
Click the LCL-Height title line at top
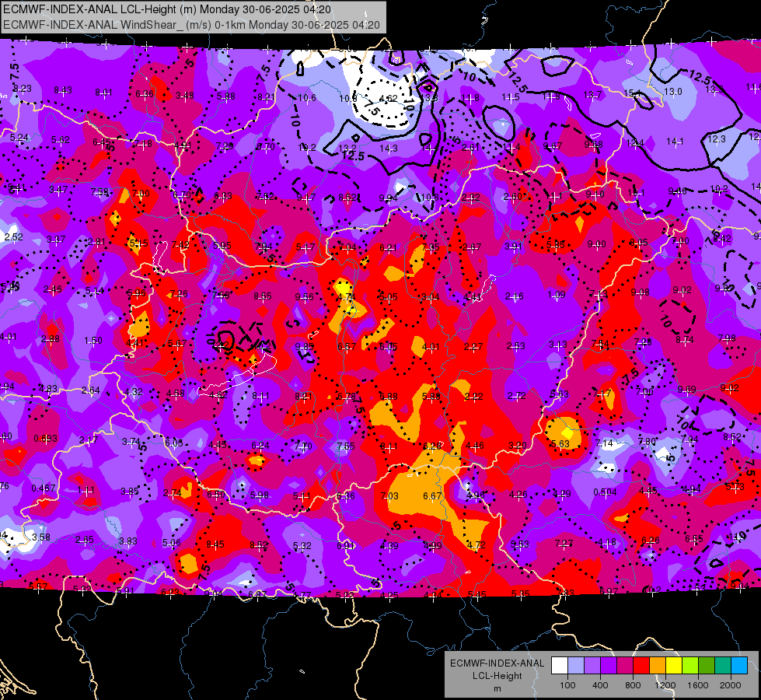tap(167, 9)
